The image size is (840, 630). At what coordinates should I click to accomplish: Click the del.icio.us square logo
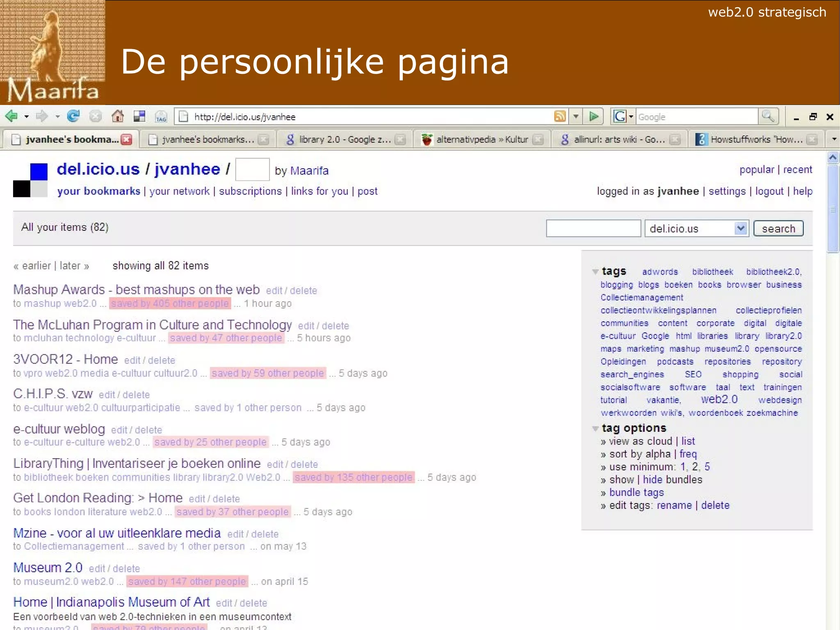point(30,180)
